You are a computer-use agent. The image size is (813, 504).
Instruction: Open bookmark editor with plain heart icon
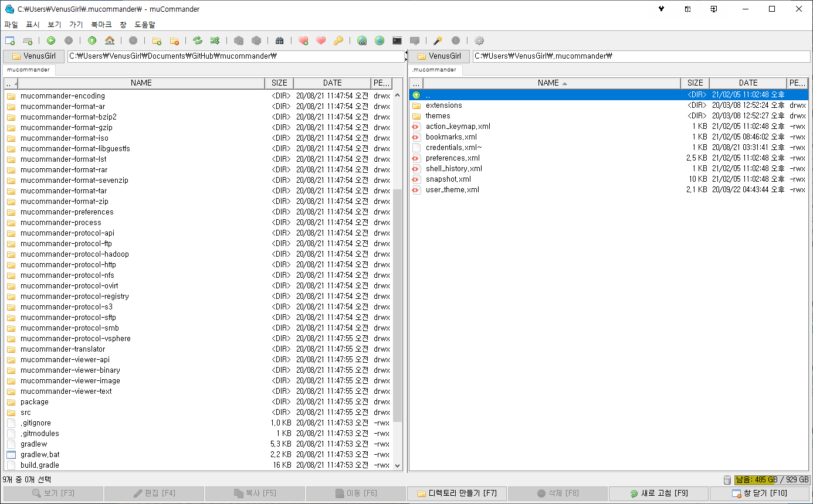tap(321, 40)
